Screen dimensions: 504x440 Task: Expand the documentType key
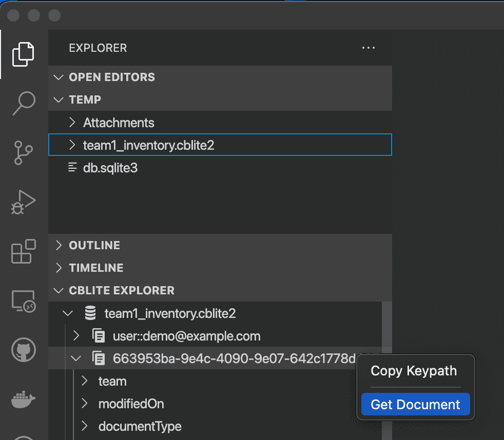pos(85,426)
